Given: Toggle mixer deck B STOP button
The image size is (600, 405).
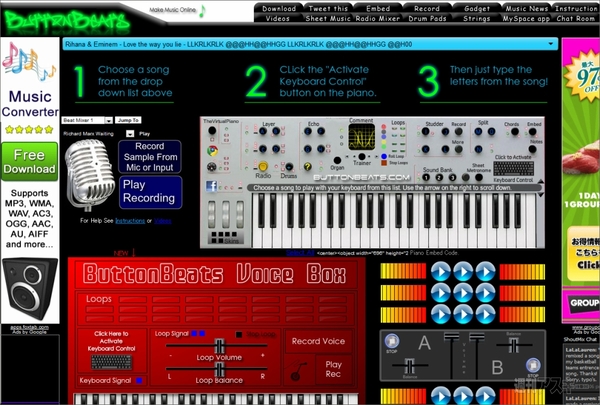Looking at the screenshot, I should (x=533, y=365).
